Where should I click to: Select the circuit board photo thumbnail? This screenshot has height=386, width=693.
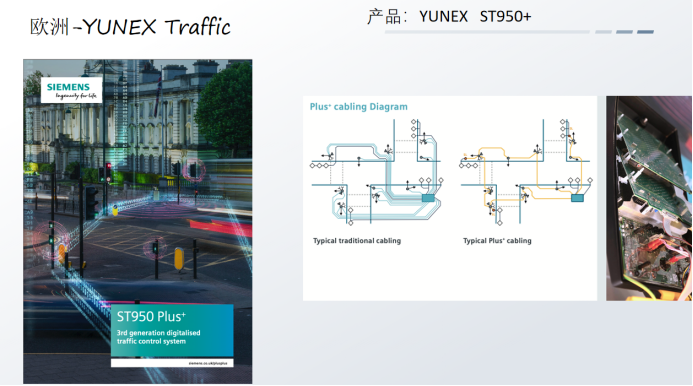[x=649, y=198]
